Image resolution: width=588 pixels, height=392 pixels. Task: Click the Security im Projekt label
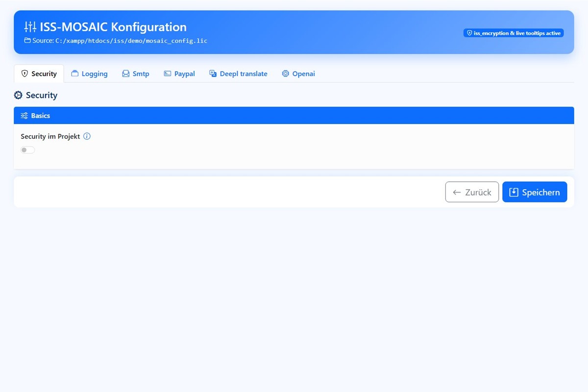coord(50,136)
